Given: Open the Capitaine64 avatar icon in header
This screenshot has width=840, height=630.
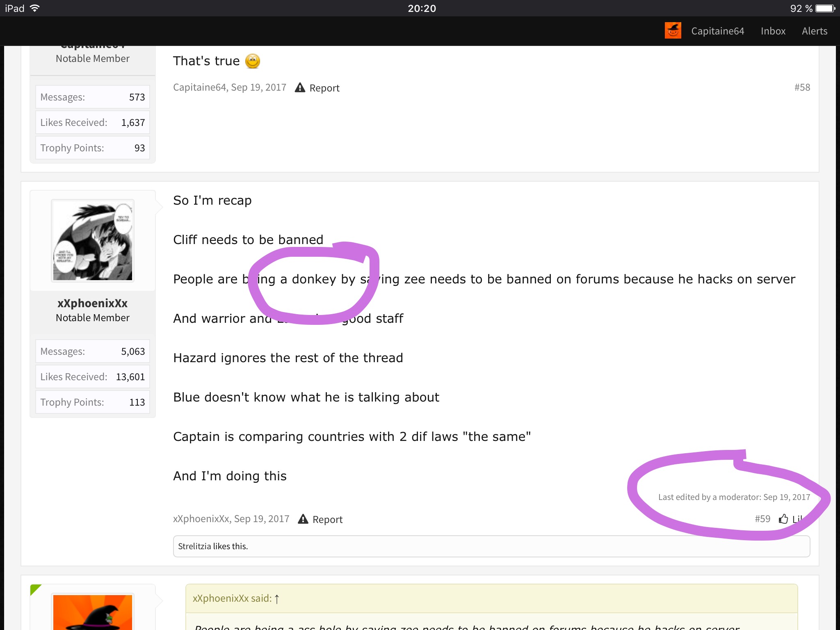Looking at the screenshot, I should tap(673, 31).
